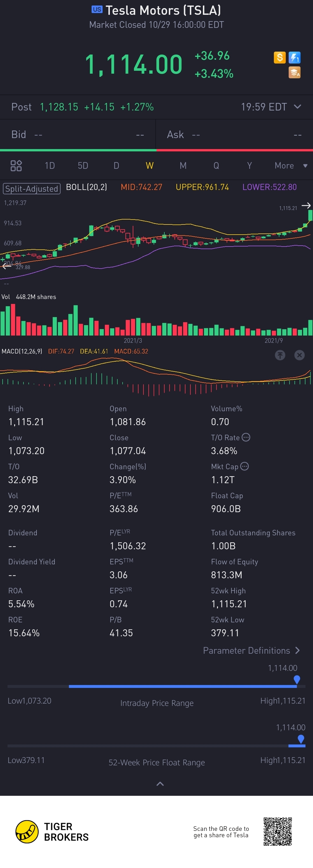Tap the T/O value 32.69B
The height and width of the screenshot is (868, 313).
pos(23,480)
